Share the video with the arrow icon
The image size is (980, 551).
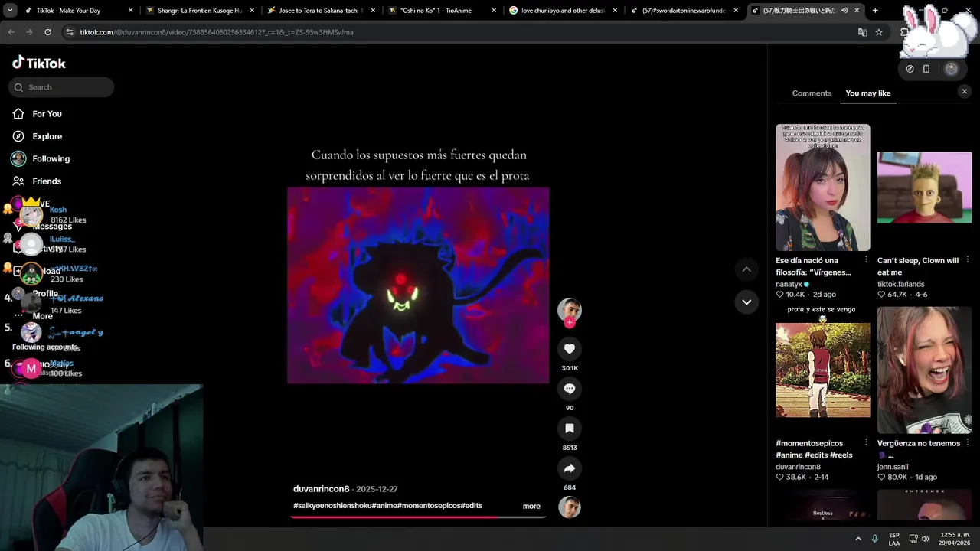(x=569, y=468)
